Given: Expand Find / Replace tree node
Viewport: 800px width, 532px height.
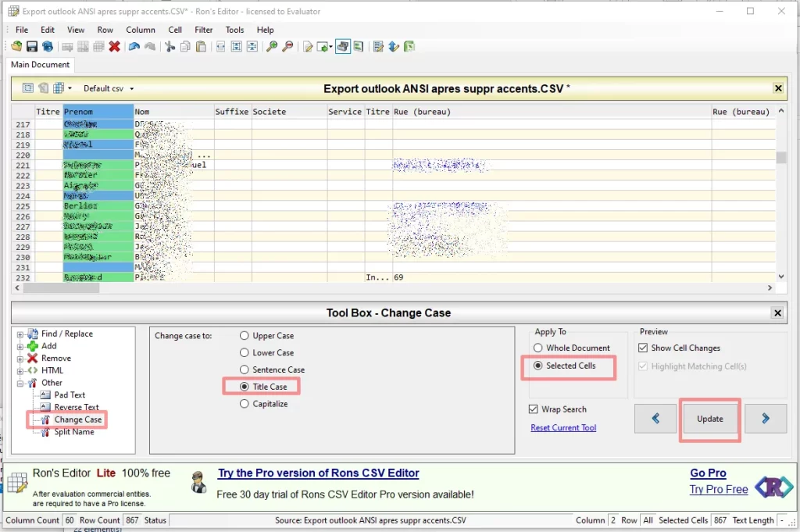Looking at the screenshot, I should [20, 334].
